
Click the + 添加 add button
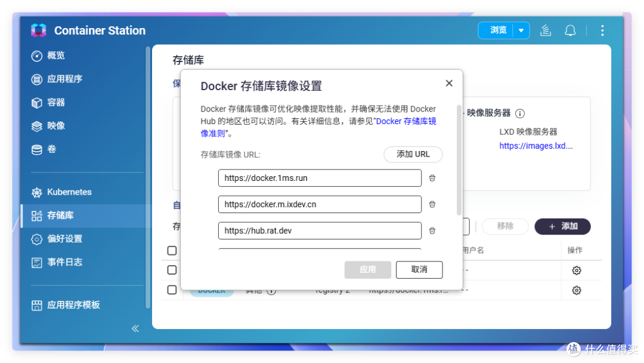click(562, 226)
